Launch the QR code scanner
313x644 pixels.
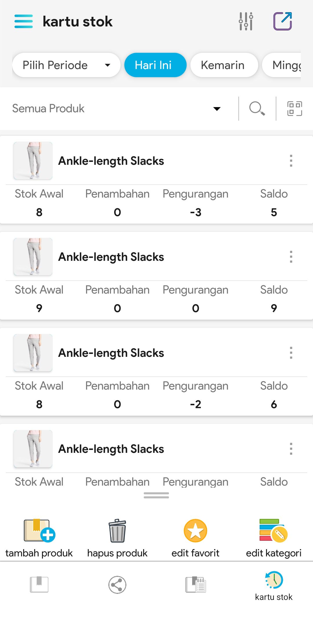tap(294, 109)
